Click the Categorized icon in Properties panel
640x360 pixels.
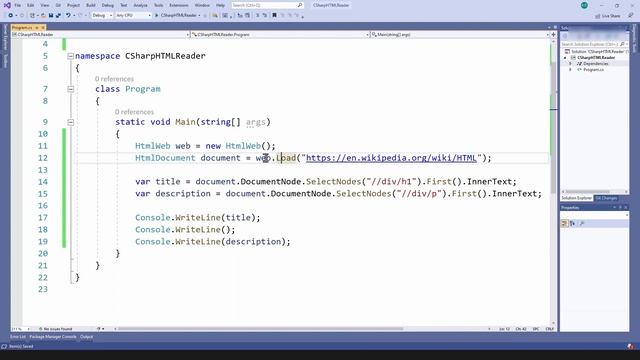click(564, 223)
